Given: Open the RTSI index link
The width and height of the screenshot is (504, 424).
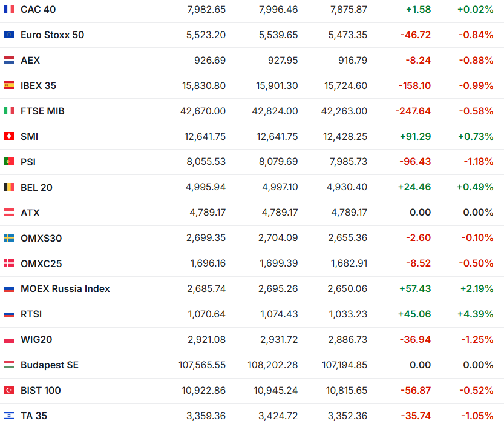Looking at the screenshot, I should 31,314.
